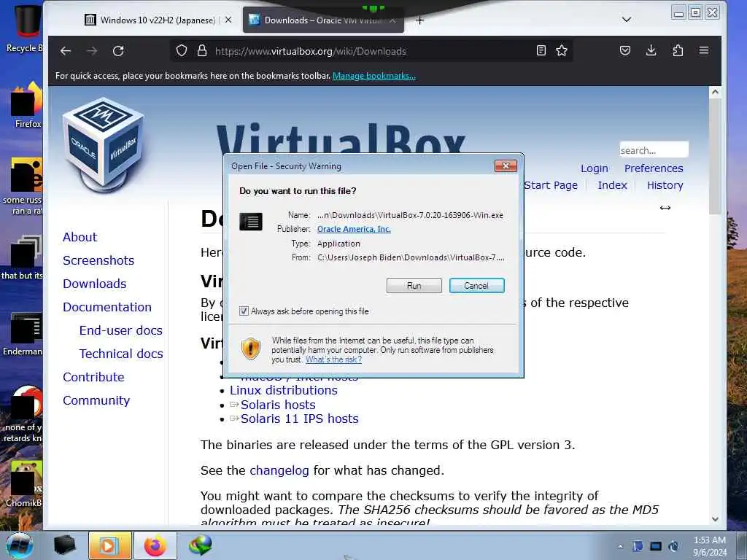This screenshot has width=747, height=560.
Task: Reload the current page
Action: click(x=118, y=51)
